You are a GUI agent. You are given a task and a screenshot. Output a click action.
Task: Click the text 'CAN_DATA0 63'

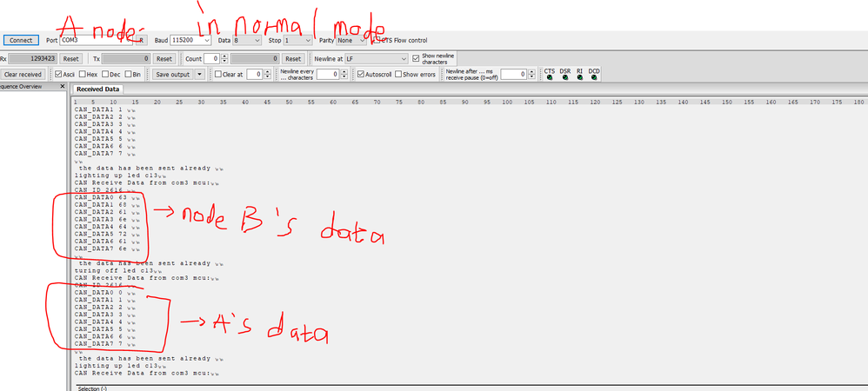pyautogui.click(x=100, y=197)
